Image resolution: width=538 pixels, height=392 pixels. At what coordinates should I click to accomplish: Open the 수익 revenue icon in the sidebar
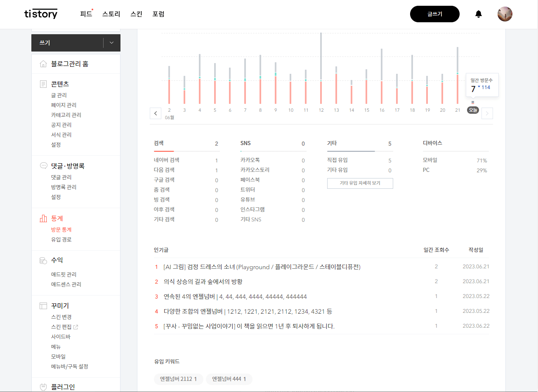(x=43, y=260)
